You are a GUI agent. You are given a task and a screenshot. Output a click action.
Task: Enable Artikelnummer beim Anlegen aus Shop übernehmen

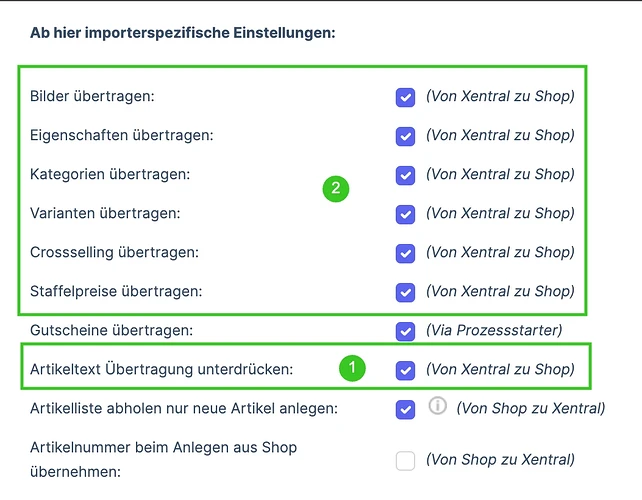(405, 461)
